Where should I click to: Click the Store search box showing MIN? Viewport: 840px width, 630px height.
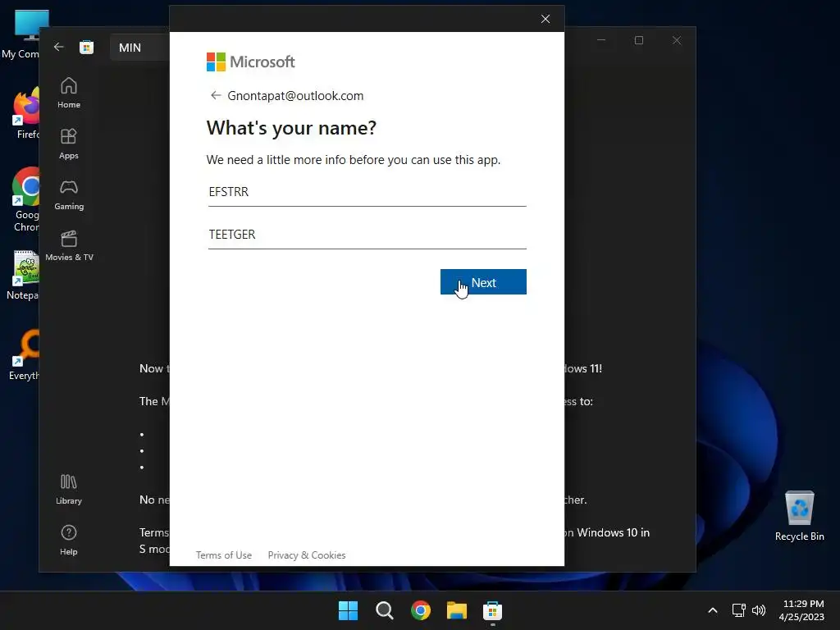140,48
